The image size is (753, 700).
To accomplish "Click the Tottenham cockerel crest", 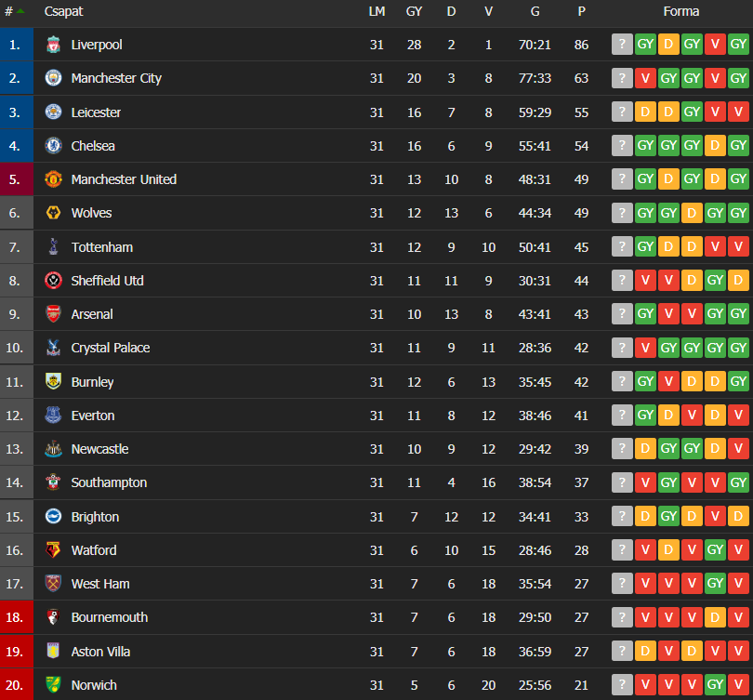I will coord(53,246).
